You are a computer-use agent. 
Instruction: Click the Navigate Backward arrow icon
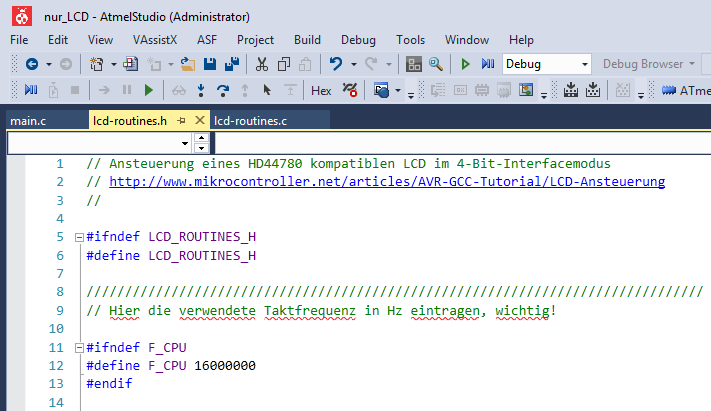tap(30, 64)
